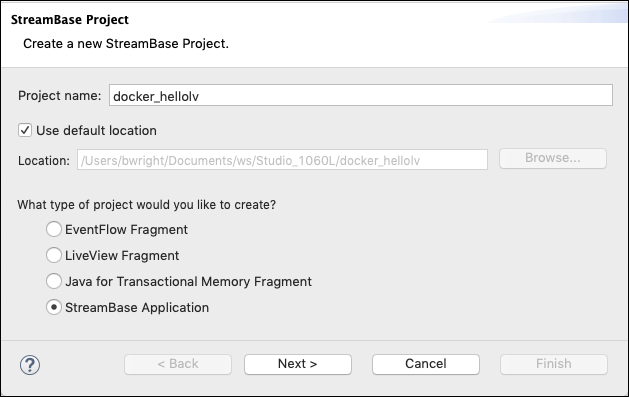Click into the Project name text field
The height and width of the screenshot is (397, 629).
click(361, 95)
